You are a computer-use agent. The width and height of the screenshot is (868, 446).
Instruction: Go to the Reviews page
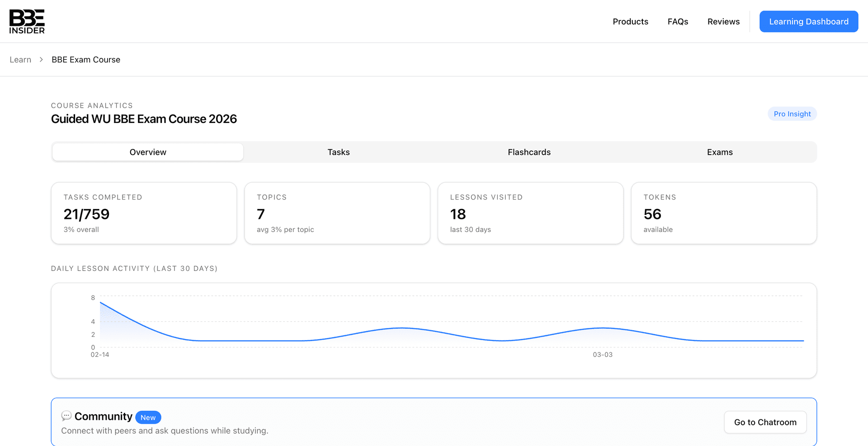723,22
